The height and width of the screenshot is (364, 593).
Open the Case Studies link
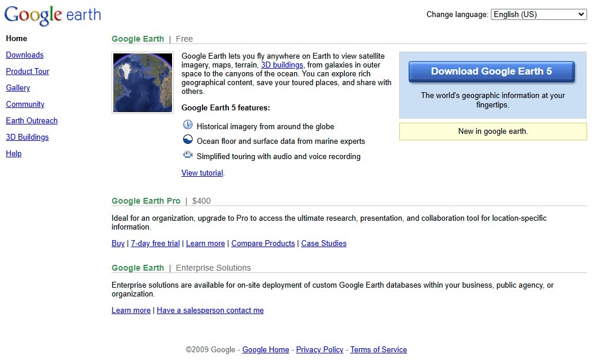click(x=324, y=244)
